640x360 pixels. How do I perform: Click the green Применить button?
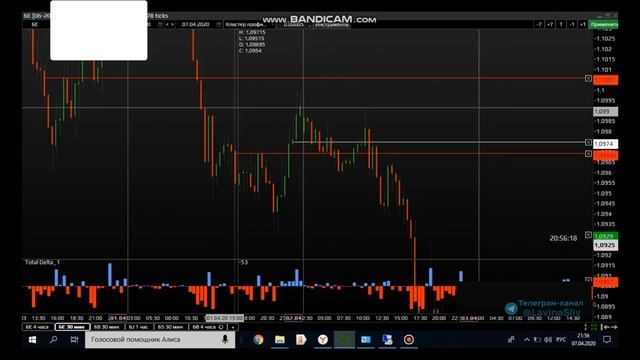click(604, 24)
